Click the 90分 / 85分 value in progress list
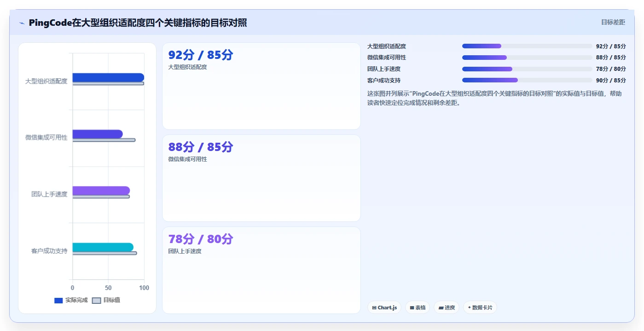This screenshot has height=331, width=644. (611, 81)
